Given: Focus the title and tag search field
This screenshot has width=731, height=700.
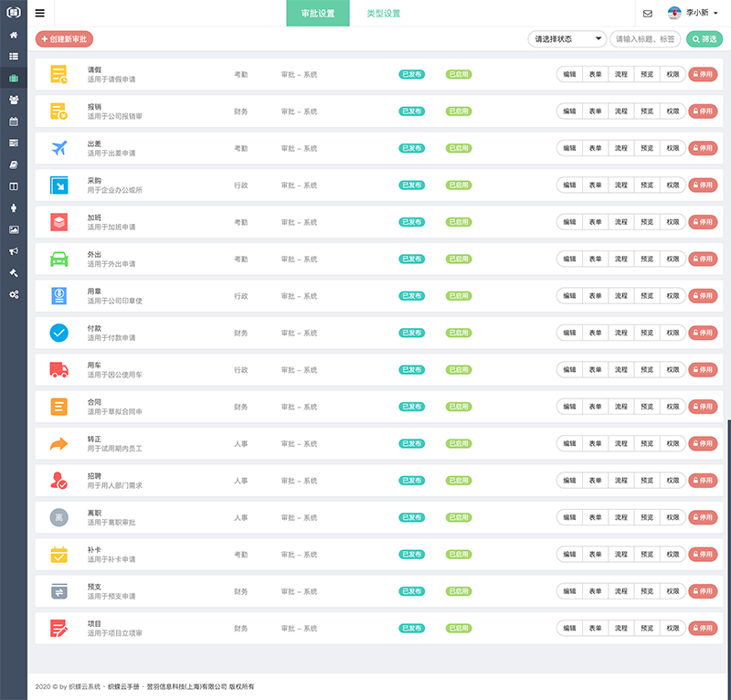Looking at the screenshot, I should (x=644, y=39).
